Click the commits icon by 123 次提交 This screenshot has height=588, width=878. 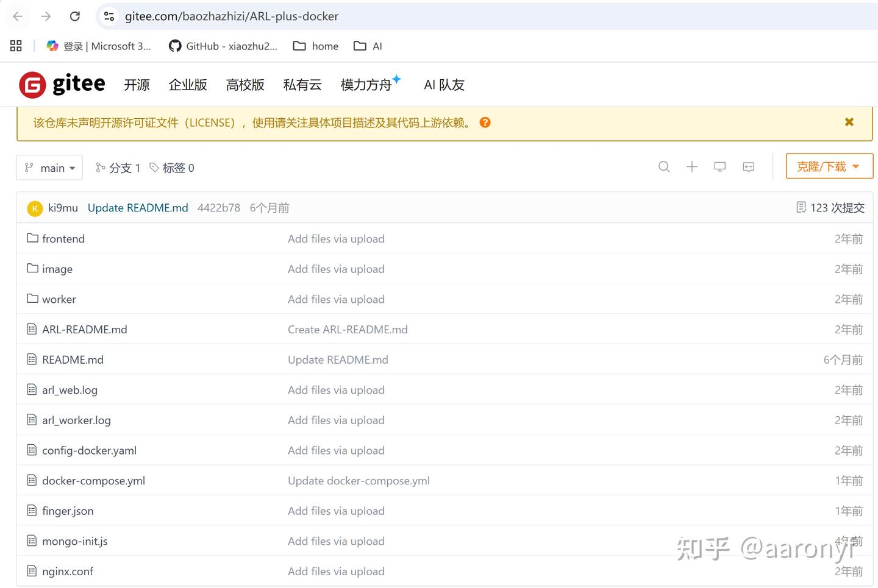[801, 207]
